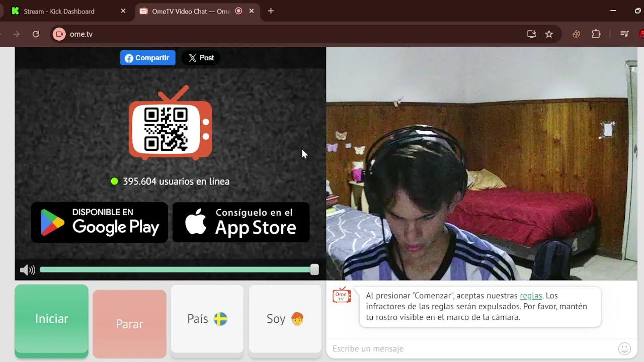Open the Google Play download badge
This screenshot has height=362, width=644.
pos(100,222)
